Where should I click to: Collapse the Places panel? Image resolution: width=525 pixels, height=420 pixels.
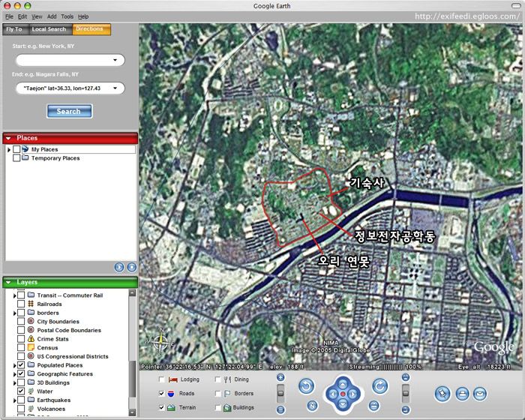pos(8,138)
